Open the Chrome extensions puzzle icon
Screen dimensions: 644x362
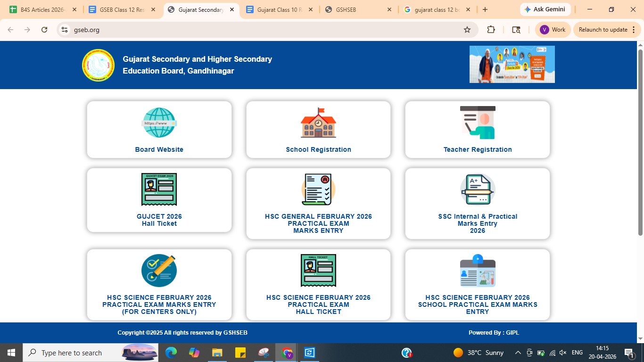coord(491,30)
